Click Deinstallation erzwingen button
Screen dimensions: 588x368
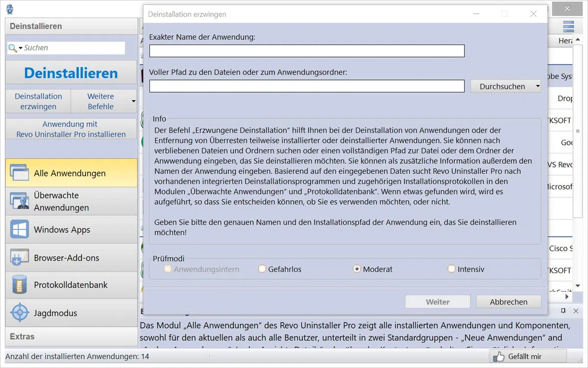[x=38, y=102]
